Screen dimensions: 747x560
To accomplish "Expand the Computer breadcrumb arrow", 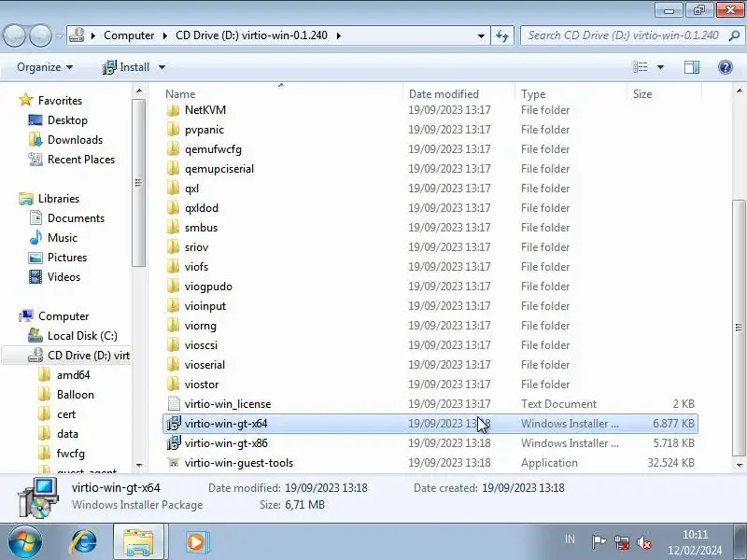I will 164,35.
